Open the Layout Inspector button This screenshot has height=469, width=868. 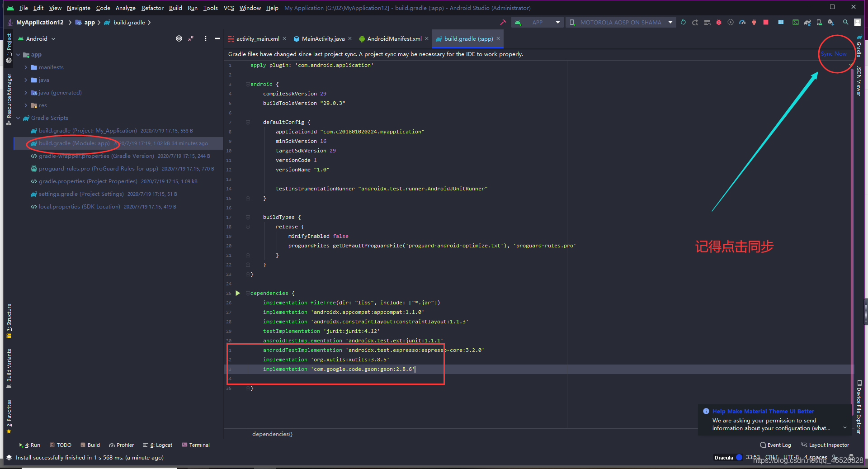pyautogui.click(x=825, y=445)
